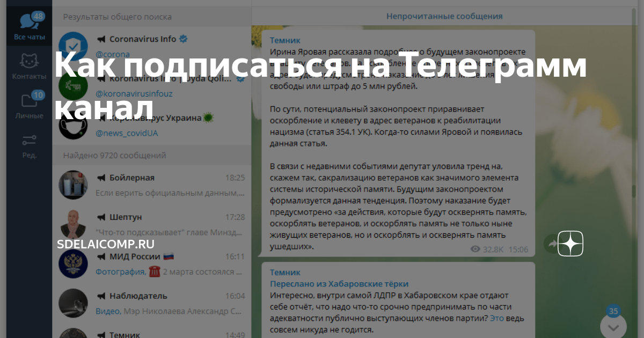Screen dimensions: 644x338
Task: Open the Шептун chat
Action: coord(152,224)
